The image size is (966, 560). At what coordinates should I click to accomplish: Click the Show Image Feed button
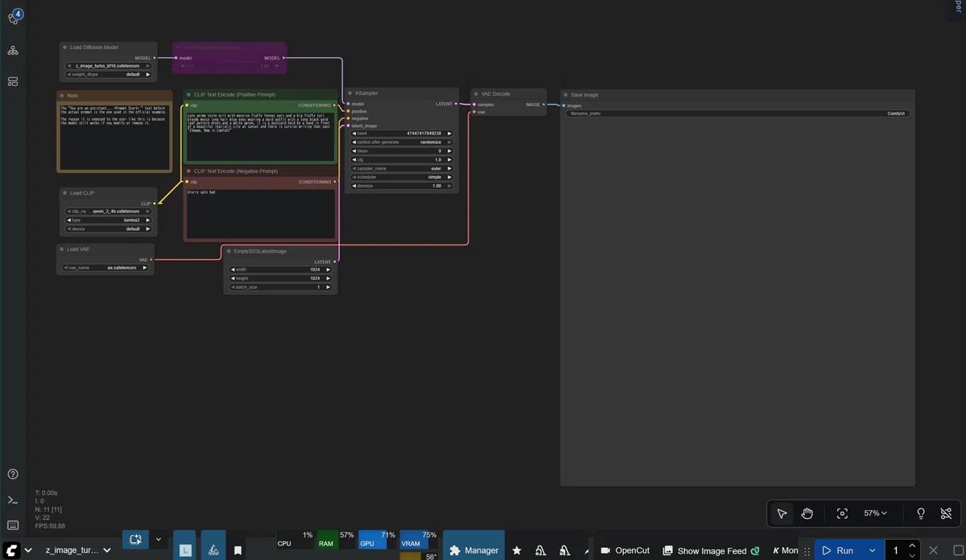[x=711, y=550]
